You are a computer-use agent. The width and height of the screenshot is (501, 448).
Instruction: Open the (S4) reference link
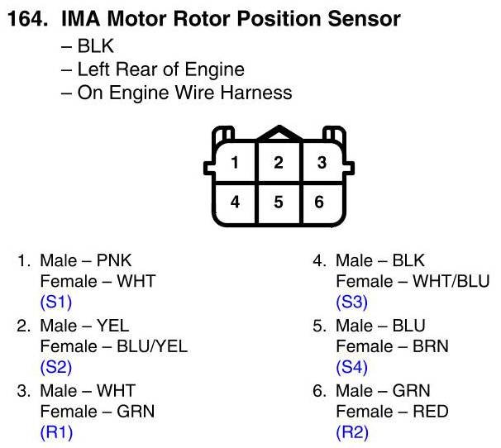click(351, 367)
